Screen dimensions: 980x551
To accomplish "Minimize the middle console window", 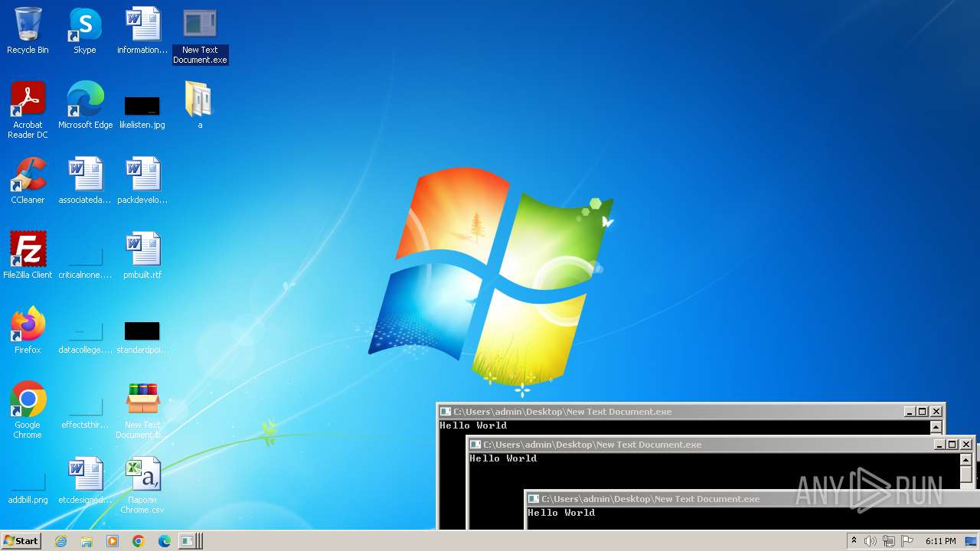I will tap(939, 445).
